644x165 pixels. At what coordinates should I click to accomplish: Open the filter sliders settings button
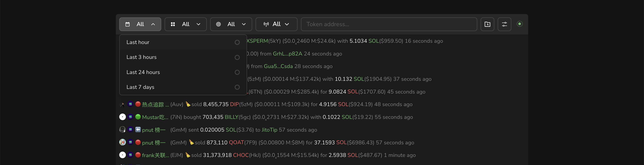[x=504, y=24]
